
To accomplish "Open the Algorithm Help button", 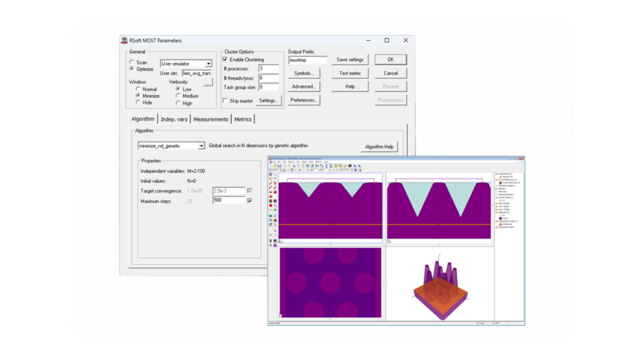I will pyautogui.click(x=379, y=147).
